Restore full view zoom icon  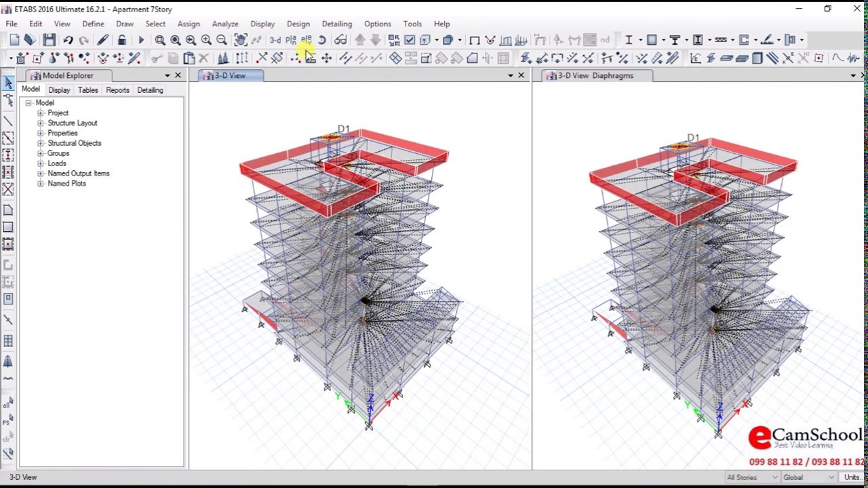(175, 40)
